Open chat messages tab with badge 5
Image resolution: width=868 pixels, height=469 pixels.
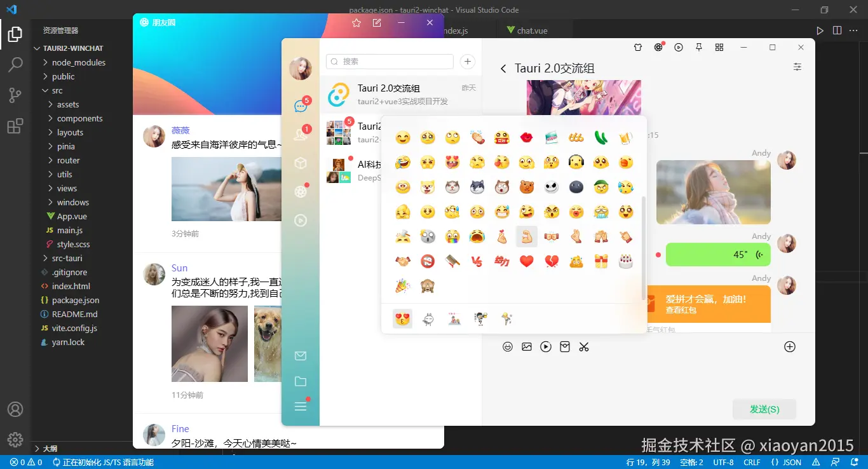point(301,106)
